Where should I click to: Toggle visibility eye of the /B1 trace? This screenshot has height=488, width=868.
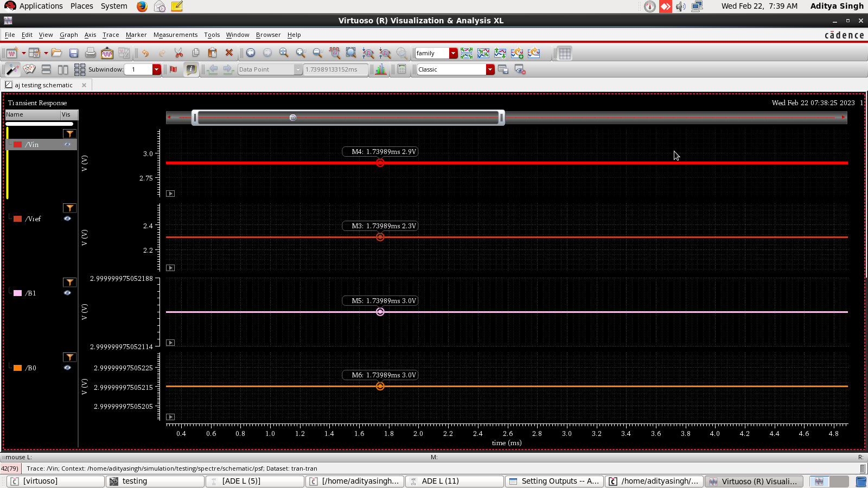tap(67, 293)
